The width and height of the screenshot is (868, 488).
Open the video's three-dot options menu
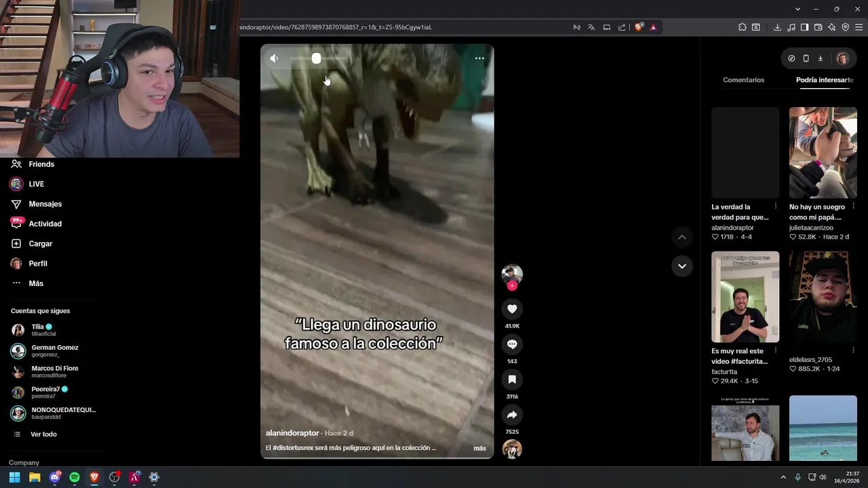click(479, 58)
